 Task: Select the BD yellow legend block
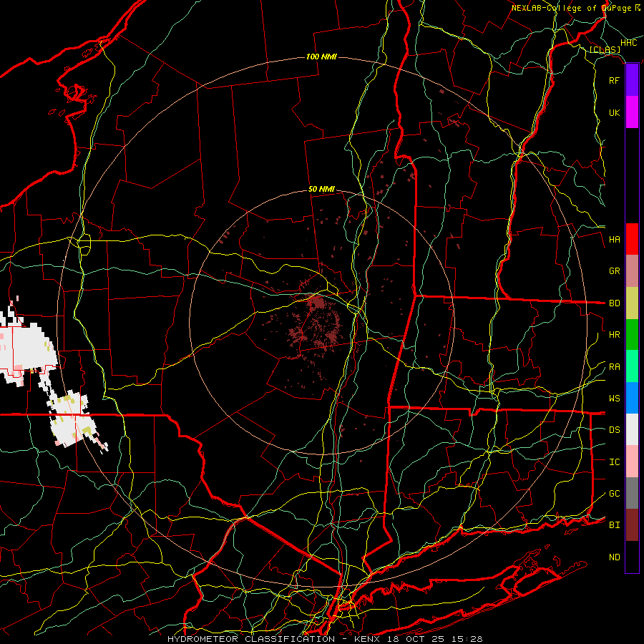tap(632, 303)
